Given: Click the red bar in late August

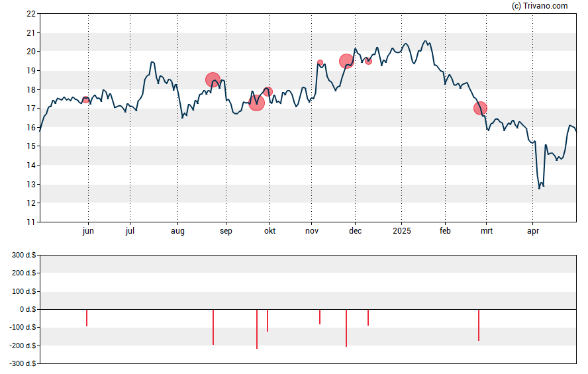Looking at the screenshot, I should (213, 327).
